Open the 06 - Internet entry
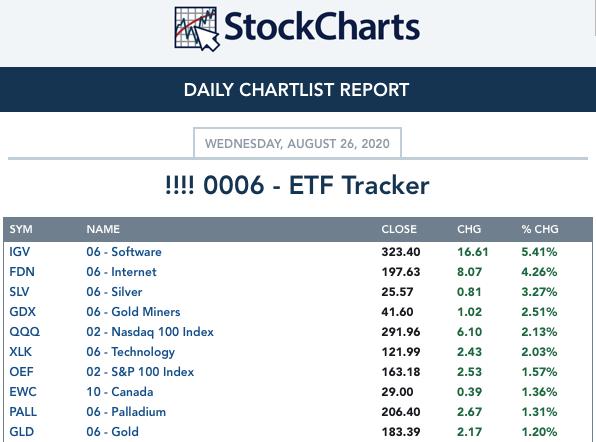 (x=121, y=272)
